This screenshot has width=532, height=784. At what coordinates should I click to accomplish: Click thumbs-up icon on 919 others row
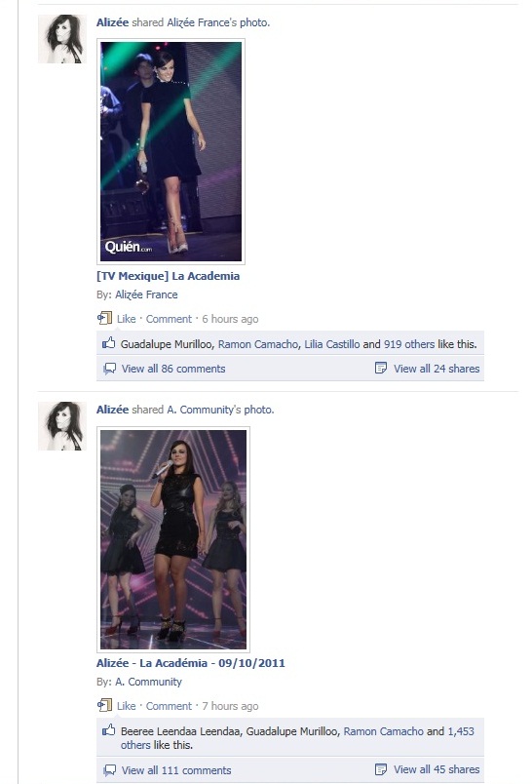coord(108,343)
